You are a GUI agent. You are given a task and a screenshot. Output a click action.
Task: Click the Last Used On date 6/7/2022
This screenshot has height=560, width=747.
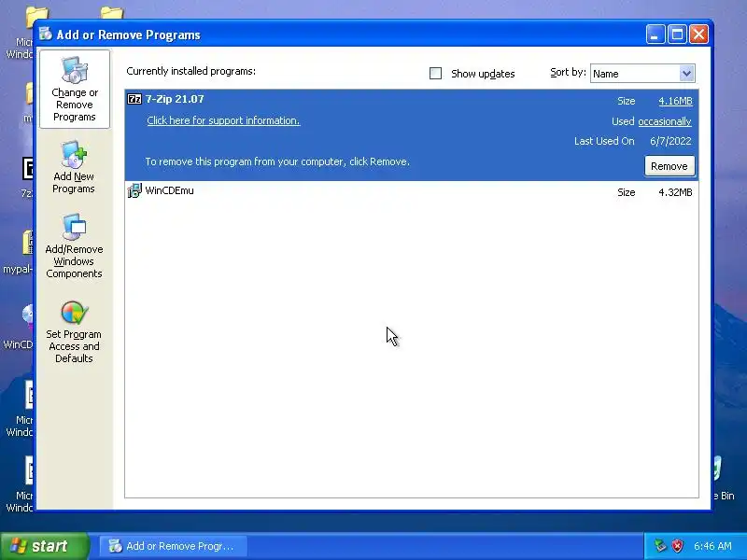pos(670,141)
